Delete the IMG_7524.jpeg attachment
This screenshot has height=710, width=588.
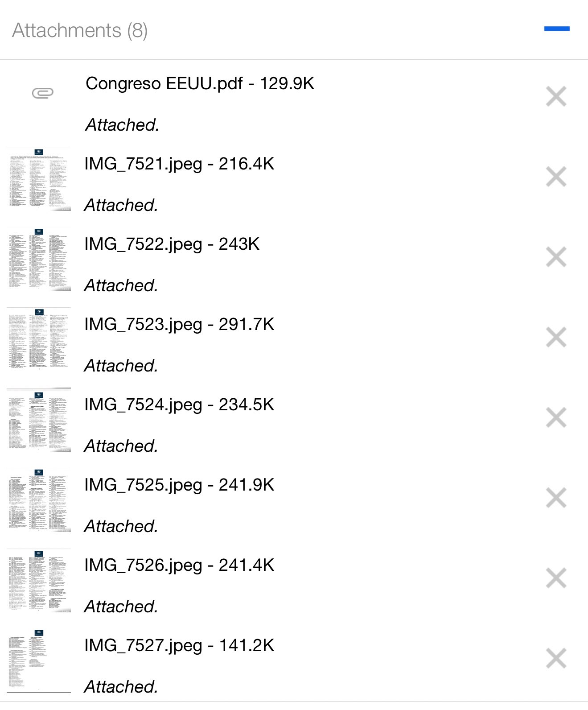coord(556,418)
